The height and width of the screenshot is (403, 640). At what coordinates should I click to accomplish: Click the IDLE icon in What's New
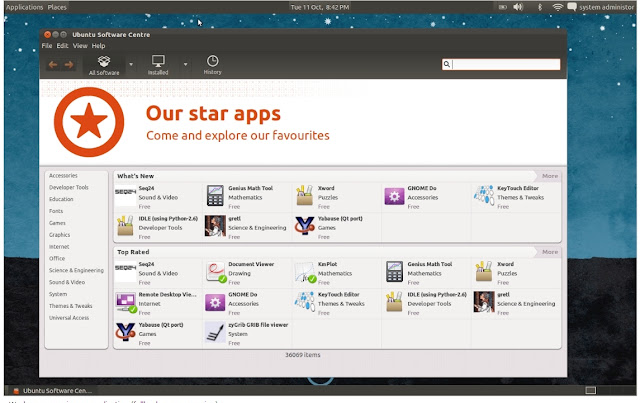point(125,226)
